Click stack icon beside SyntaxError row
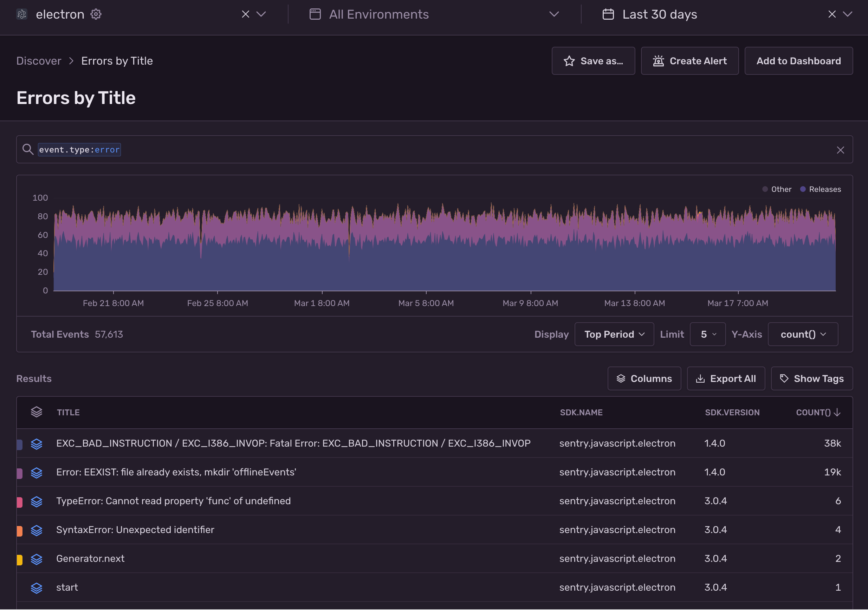The image size is (868, 610). 36,530
